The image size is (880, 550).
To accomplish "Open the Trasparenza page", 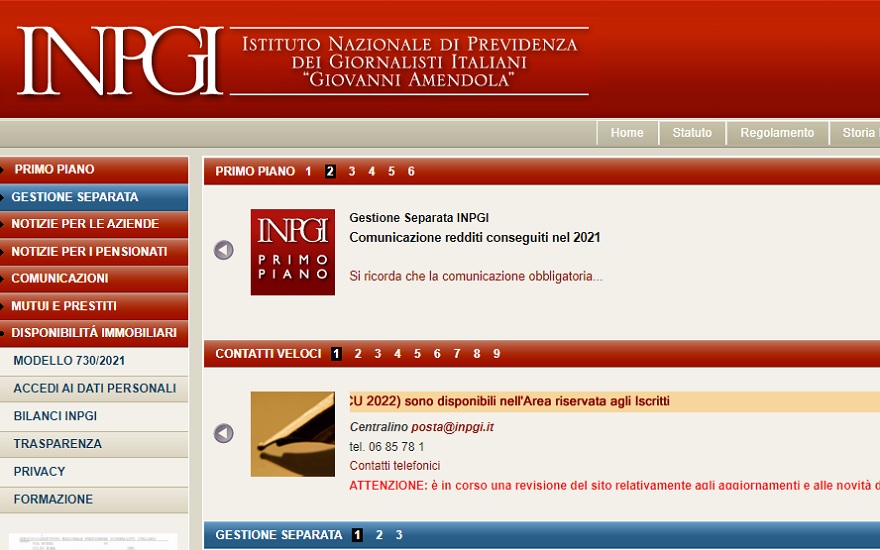I will coord(94,444).
